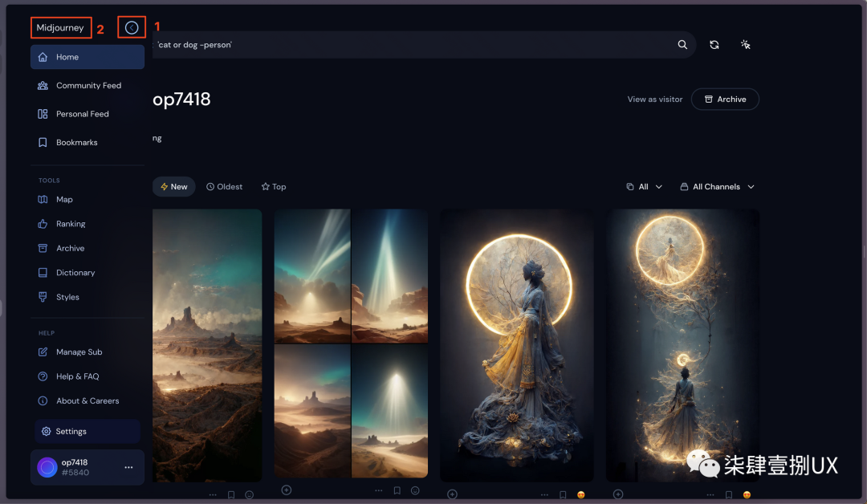
Task: Click the op7418 avatar in the sidebar
Action: tap(47, 468)
